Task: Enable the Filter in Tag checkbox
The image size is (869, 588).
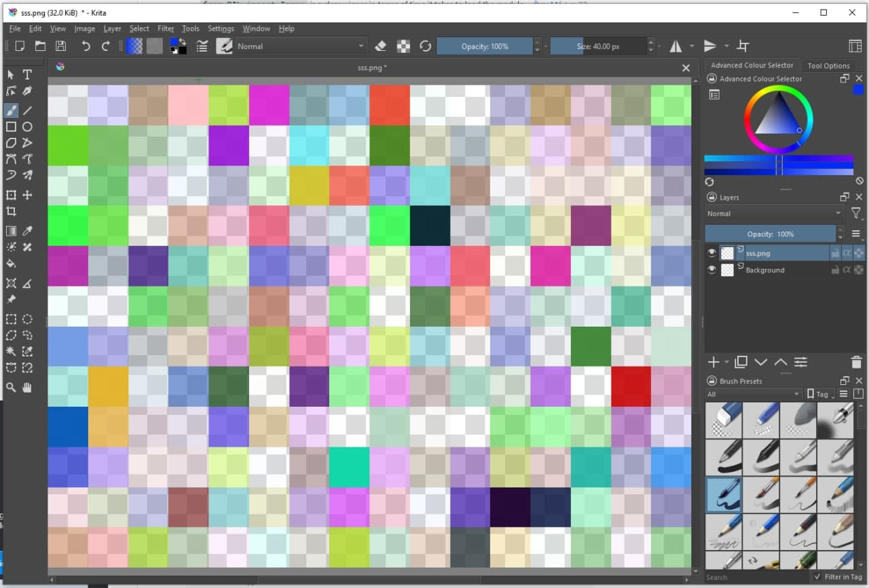Action: point(817,577)
